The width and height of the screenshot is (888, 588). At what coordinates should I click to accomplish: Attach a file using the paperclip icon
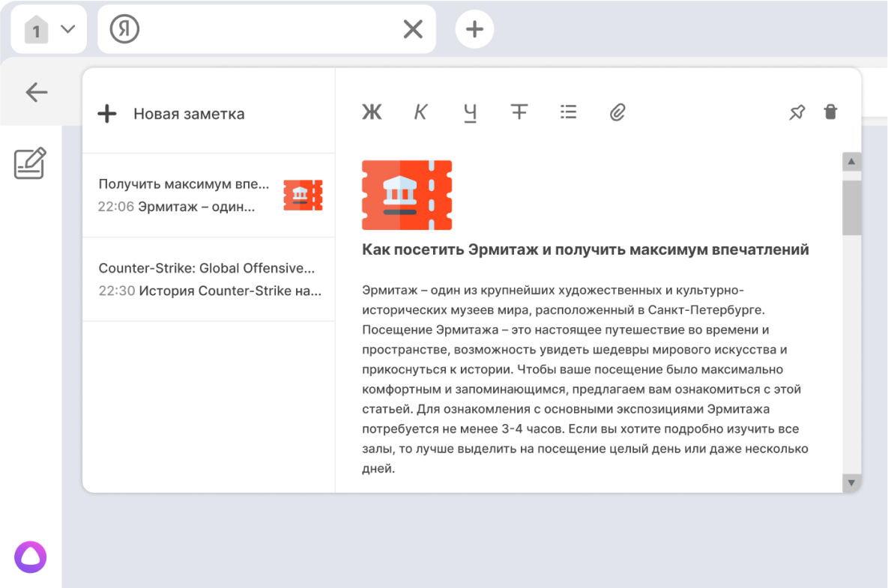(617, 112)
